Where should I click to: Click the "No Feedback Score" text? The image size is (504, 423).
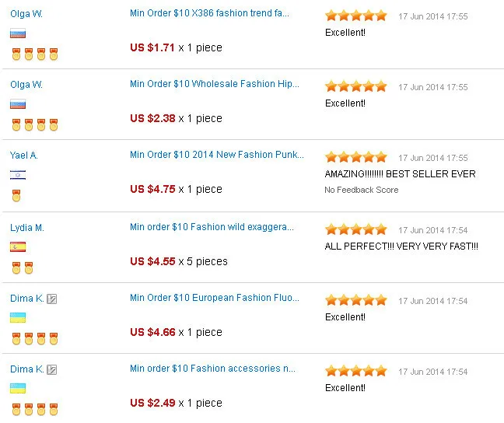[x=361, y=190]
